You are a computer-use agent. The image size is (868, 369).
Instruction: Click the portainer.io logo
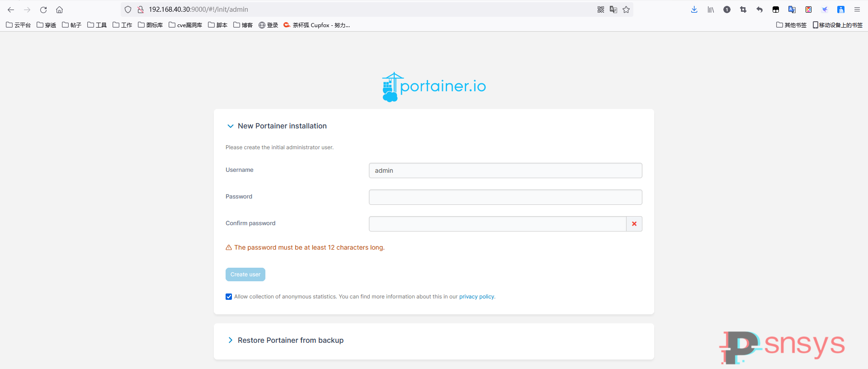(x=434, y=87)
